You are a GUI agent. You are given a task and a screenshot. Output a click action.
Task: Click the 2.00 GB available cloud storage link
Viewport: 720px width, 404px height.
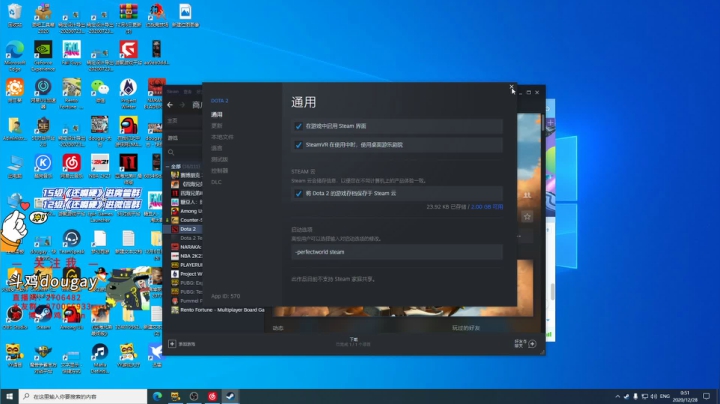[487, 207]
